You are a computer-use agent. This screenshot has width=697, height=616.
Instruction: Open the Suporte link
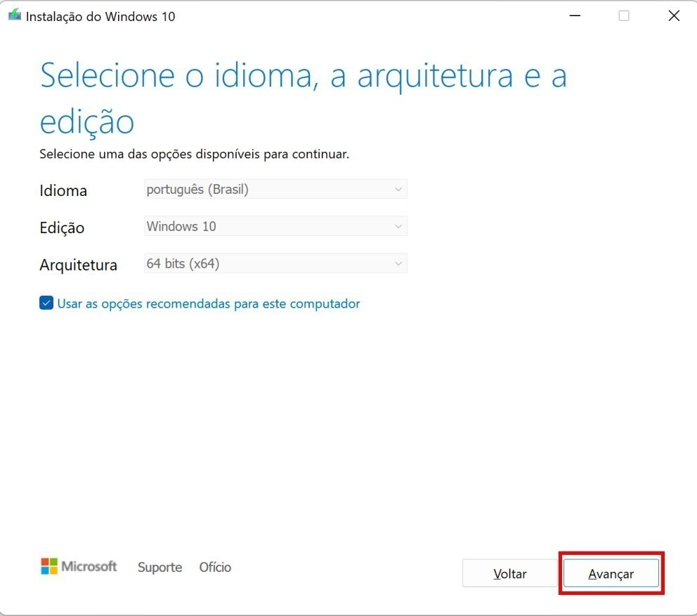[x=159, y=567]
